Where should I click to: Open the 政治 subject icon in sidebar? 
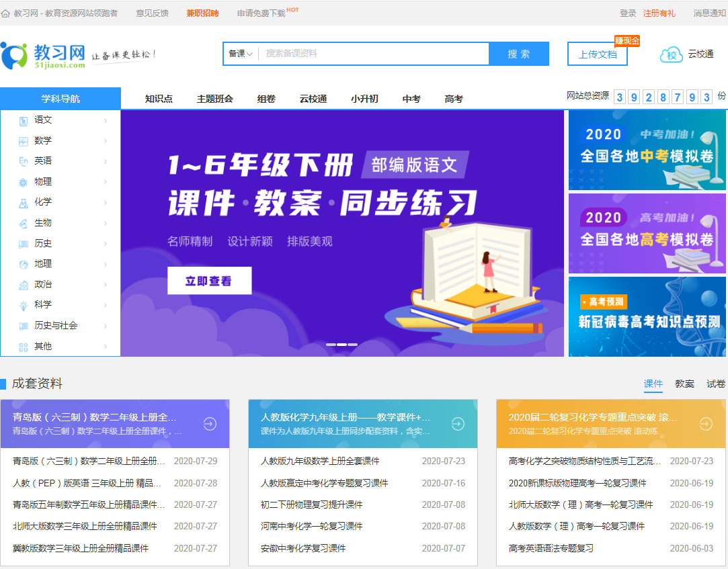24,285
